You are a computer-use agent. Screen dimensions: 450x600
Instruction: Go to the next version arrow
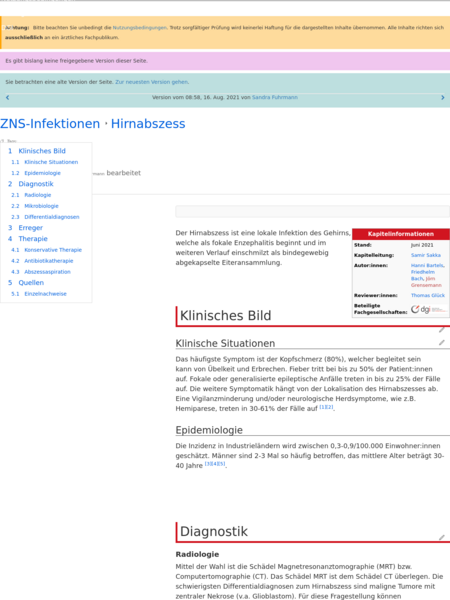(443, 98)
